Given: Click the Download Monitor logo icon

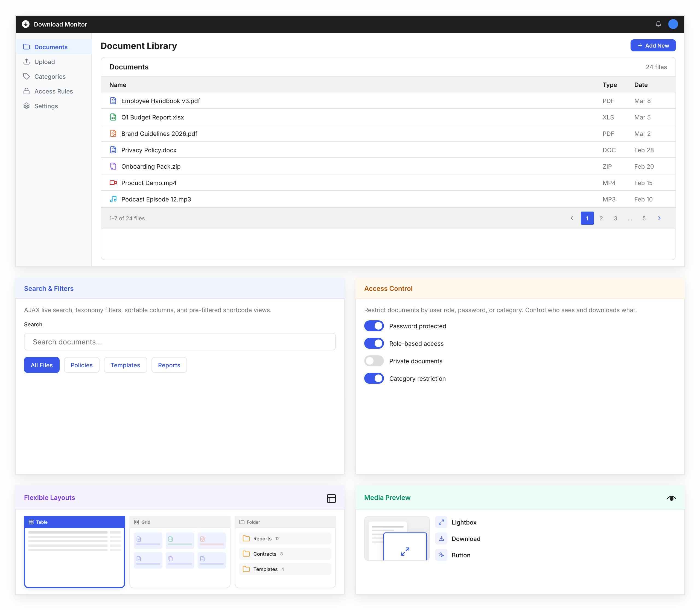Looking at the screenshot, I should 25,24.
